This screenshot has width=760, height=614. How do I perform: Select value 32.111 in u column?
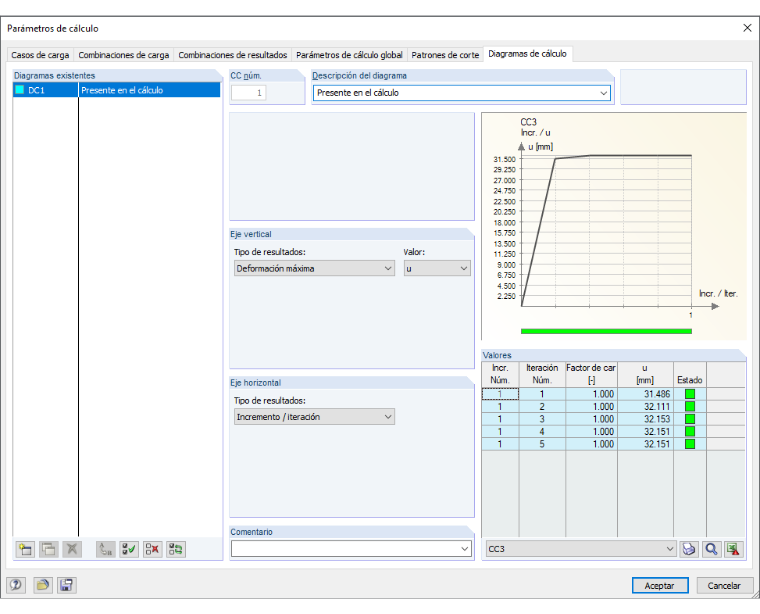[645, 407]
